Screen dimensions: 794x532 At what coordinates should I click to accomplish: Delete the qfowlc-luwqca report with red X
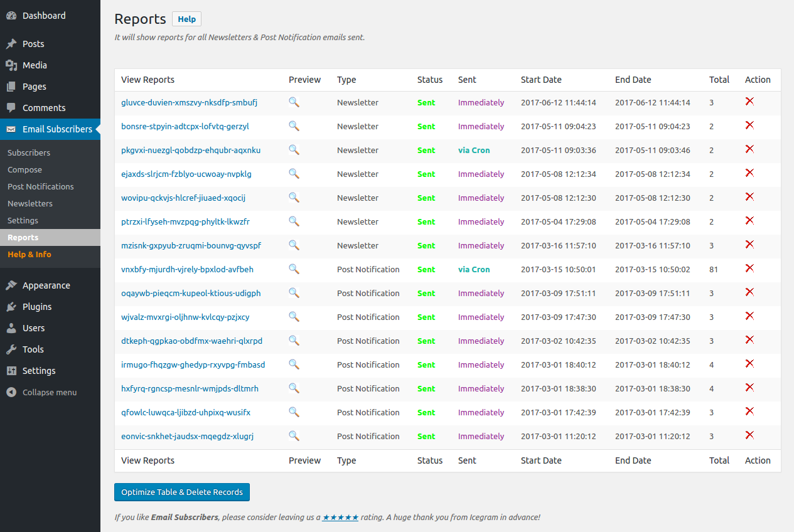pyautogui.click(x=749, y=411)
